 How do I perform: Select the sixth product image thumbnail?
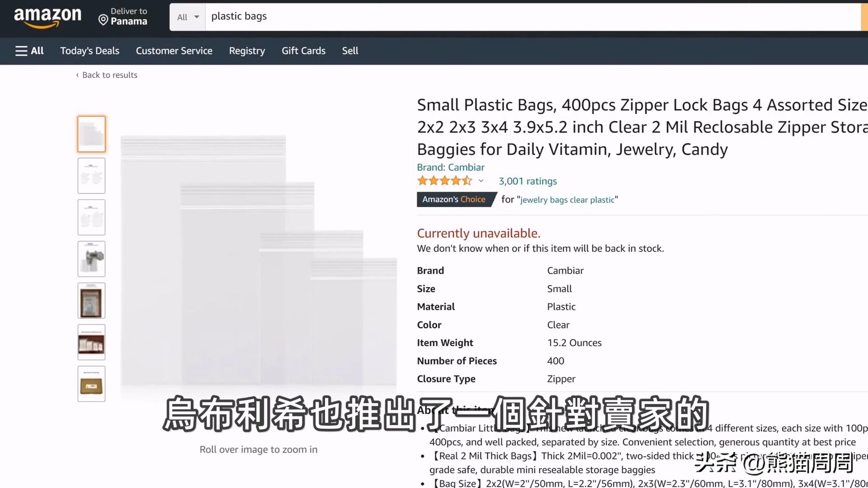click(91, 342)
